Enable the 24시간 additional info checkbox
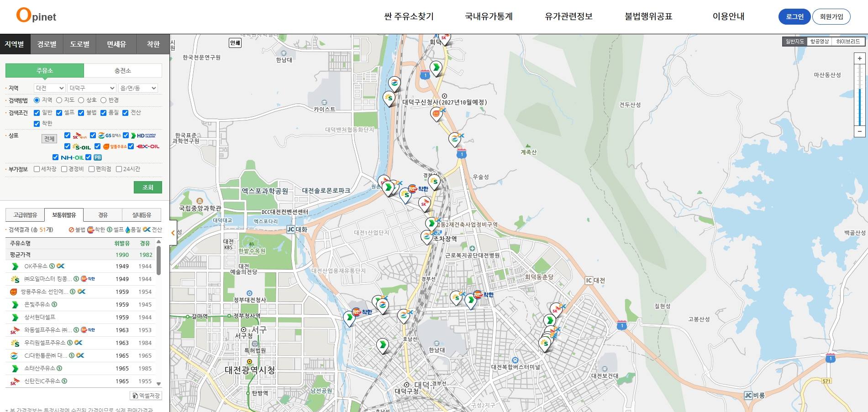The width and height of the screenshot is (868, 412). (x=119, y=169)
